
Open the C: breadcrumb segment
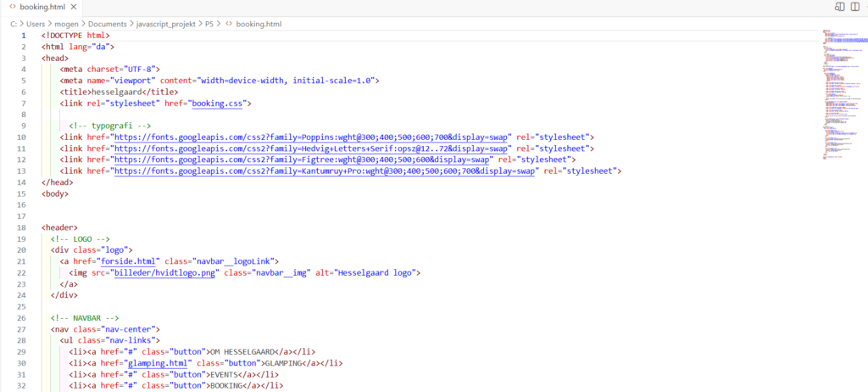click(14, 25)
